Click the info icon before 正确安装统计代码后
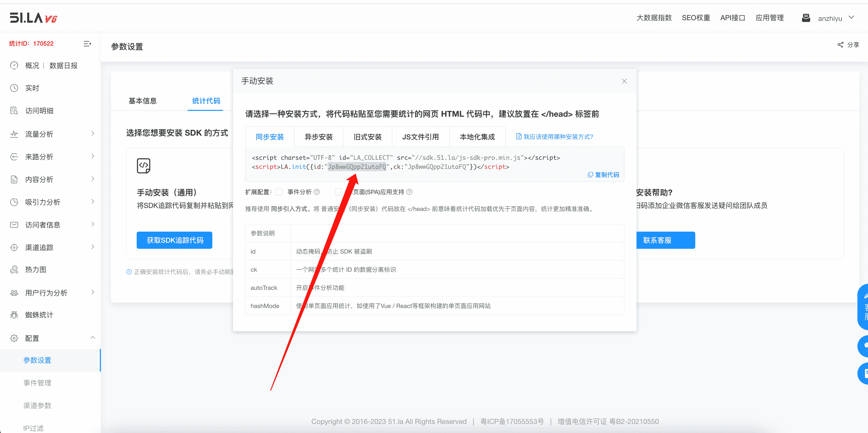The image size is (868, 433). 129,272
